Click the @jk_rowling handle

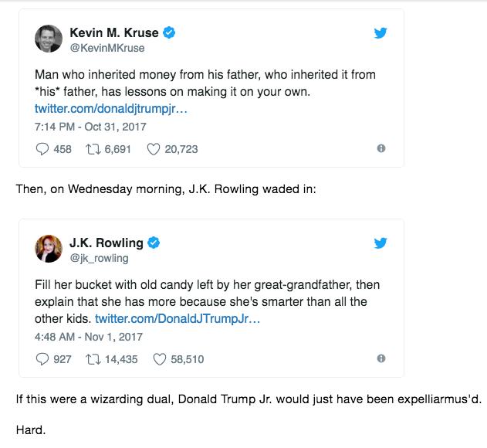99,258
